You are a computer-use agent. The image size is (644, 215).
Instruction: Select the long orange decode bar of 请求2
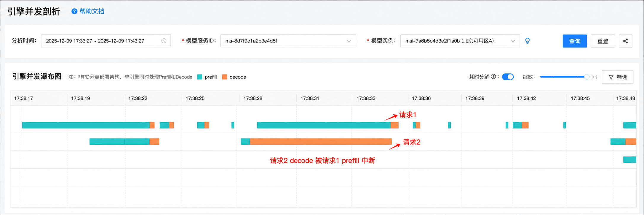pyautogui.click(x=321, y=142)
